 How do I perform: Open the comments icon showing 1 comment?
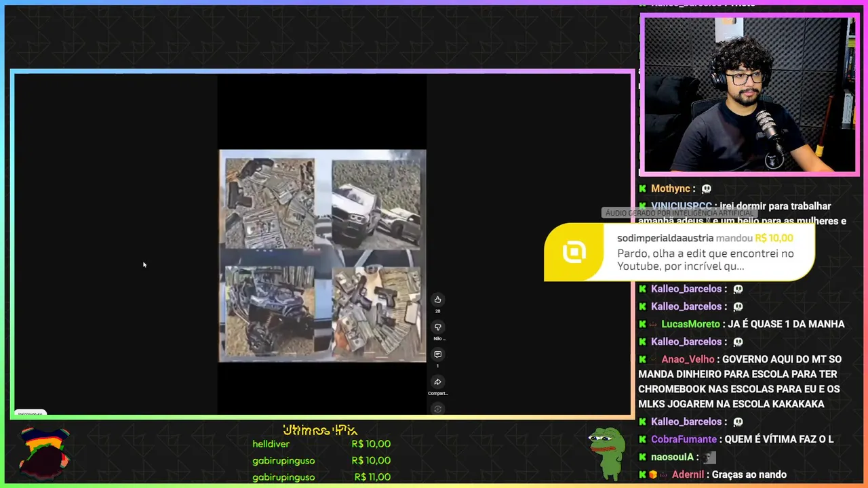(x=437, y=354)
